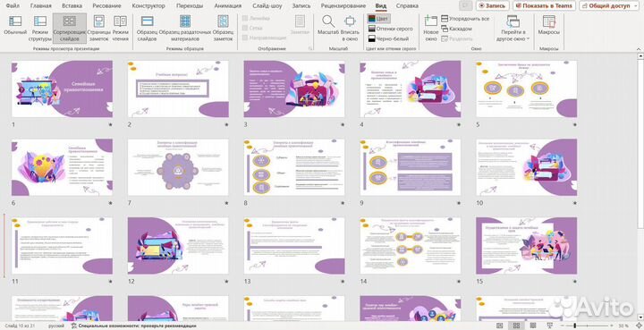Click animation star under slide 1
644x330 pixels.
pos(110,124)
